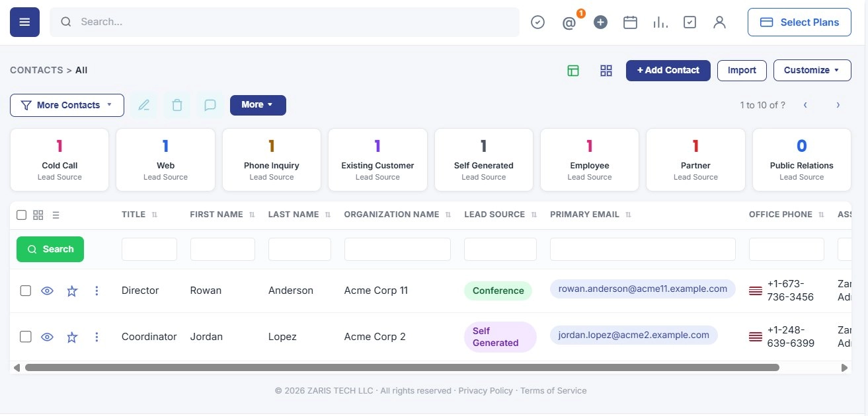Screen dimensions: 868x416
Task: Sort by First Name column arrows
Action: (x=252, y=215)
